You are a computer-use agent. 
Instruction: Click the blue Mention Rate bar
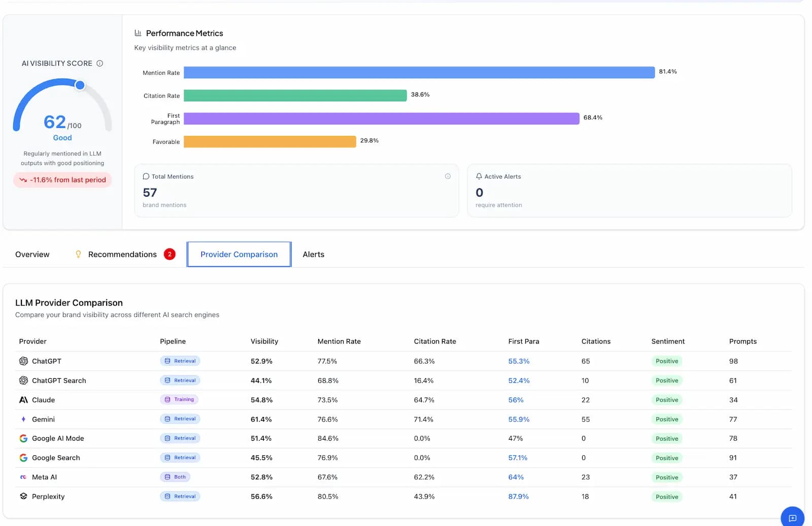(419, 73)
